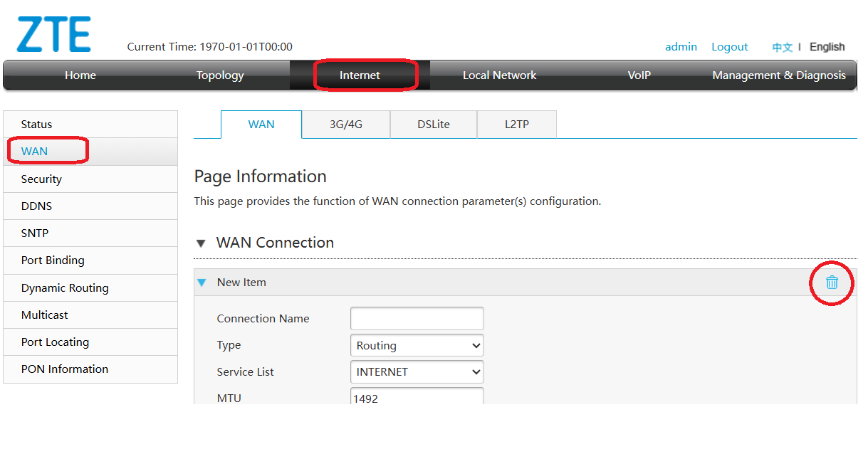Click the ZTE logo
This screenshot has width=868, height=459.
coord(53,32)
